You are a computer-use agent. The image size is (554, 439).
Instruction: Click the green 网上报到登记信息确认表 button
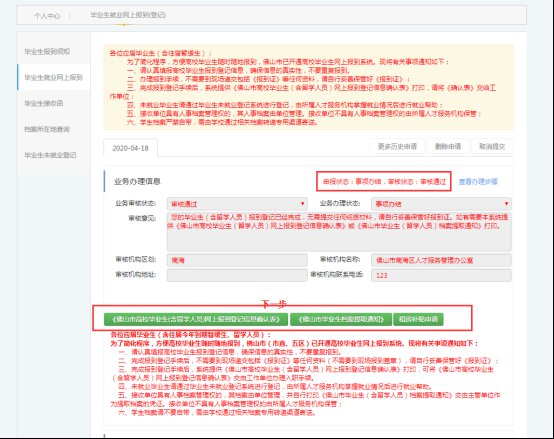click(196, 319)
